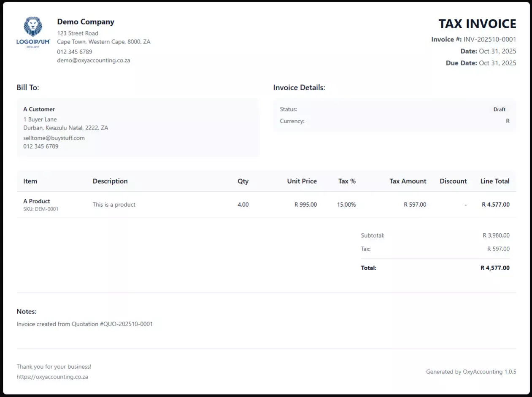Click the Bill To section header

click(x=28, y=87)
